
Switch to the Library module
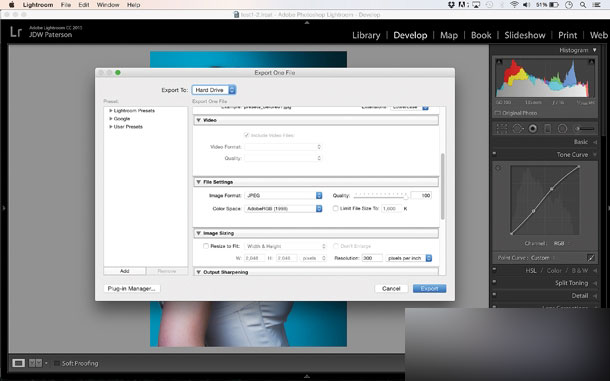pos(366,35)
